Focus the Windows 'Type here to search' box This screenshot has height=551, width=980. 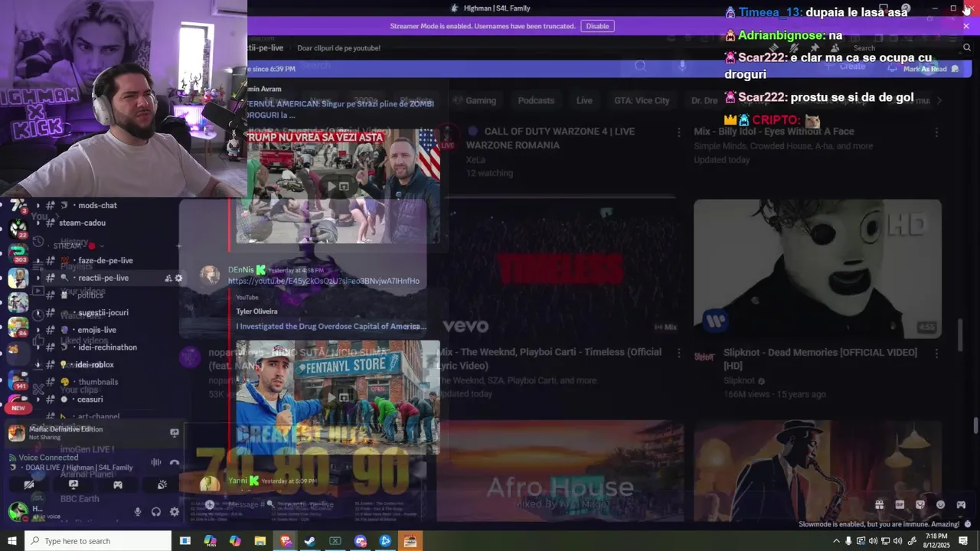tap(98, 541)
